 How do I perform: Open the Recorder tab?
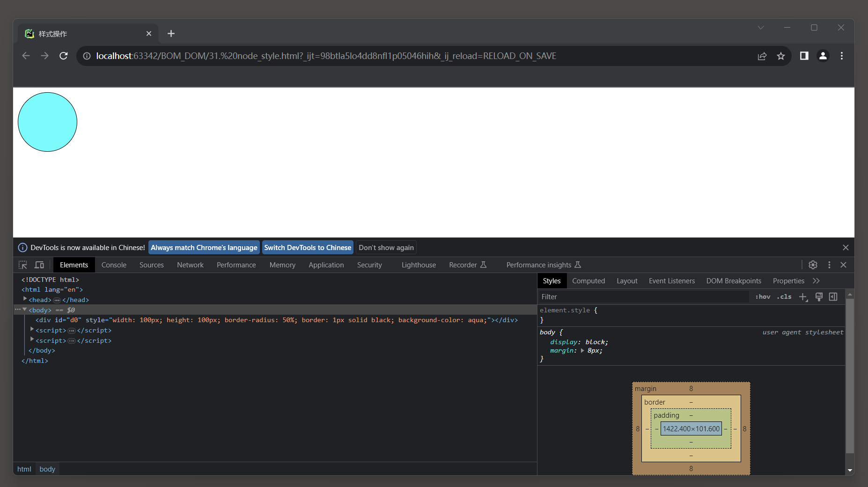coord(467,265)
